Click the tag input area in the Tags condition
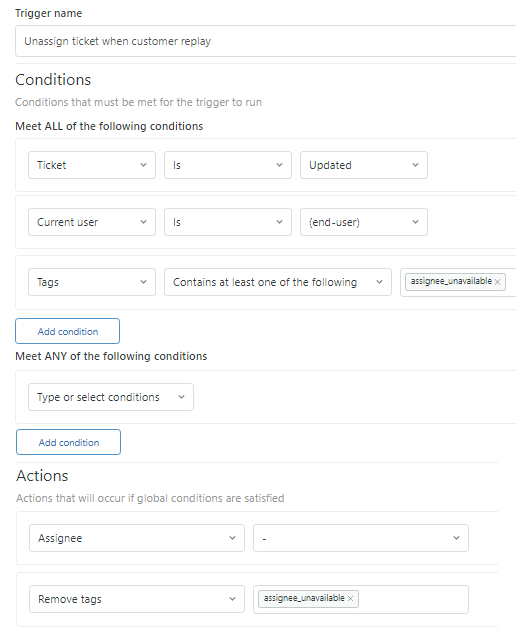The width and height of the screenshot is (516, 635). pos(510,282)
